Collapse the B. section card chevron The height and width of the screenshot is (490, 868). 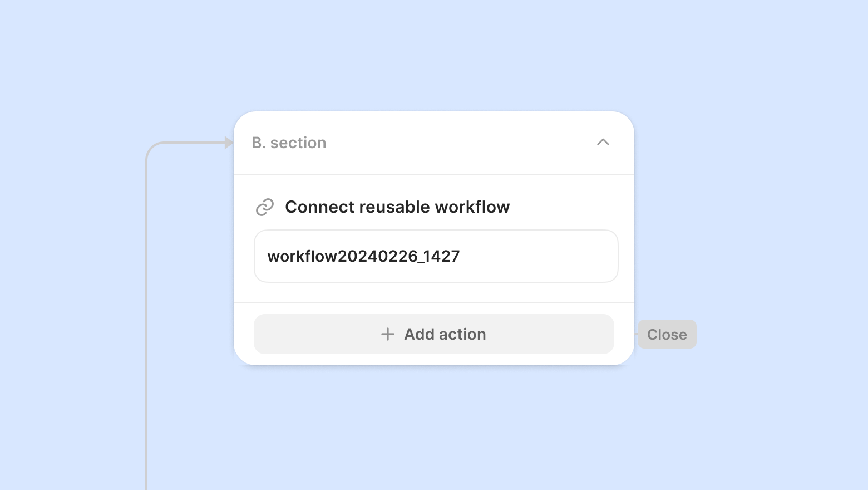coord(603,143)
